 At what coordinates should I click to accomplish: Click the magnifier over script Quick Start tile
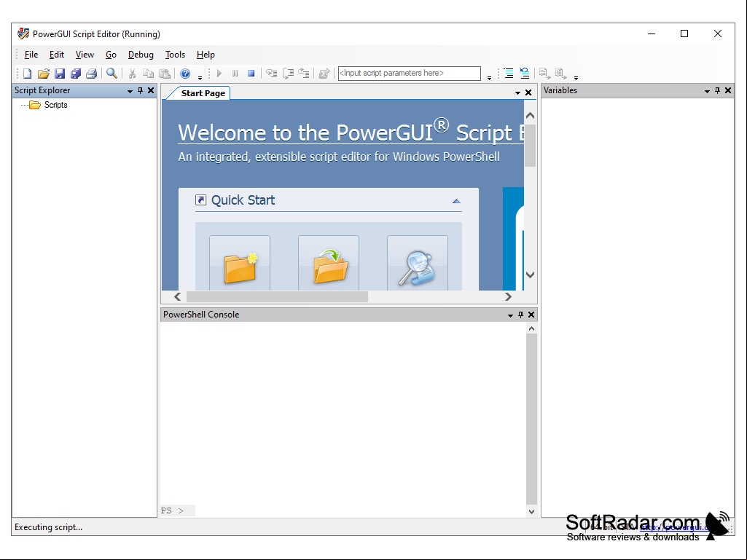[x=418, y=264]
